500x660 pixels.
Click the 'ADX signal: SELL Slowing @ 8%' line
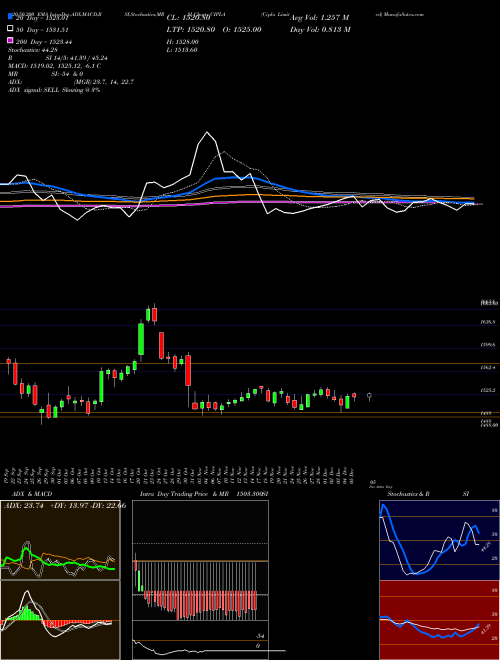(x=54, y=90)
